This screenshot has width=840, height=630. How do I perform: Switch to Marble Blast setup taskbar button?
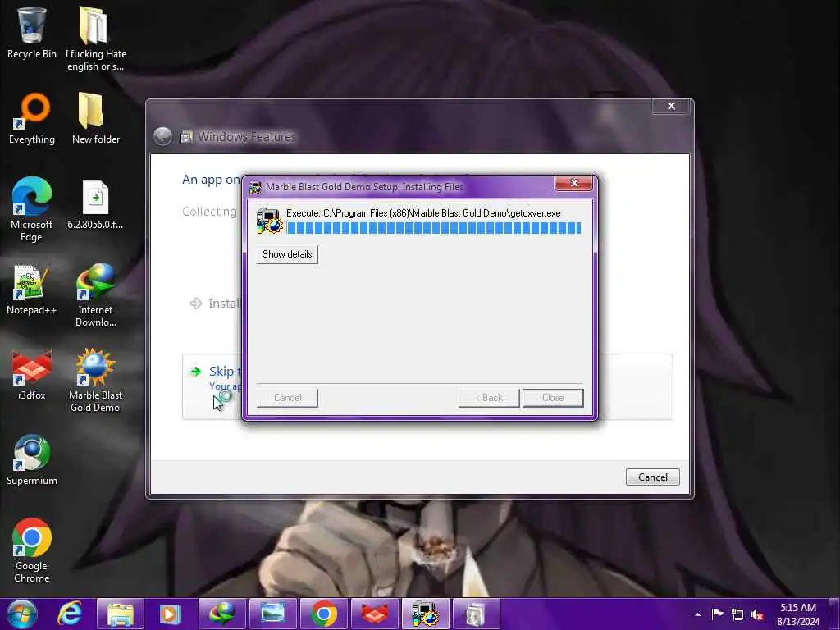(426, 614)
